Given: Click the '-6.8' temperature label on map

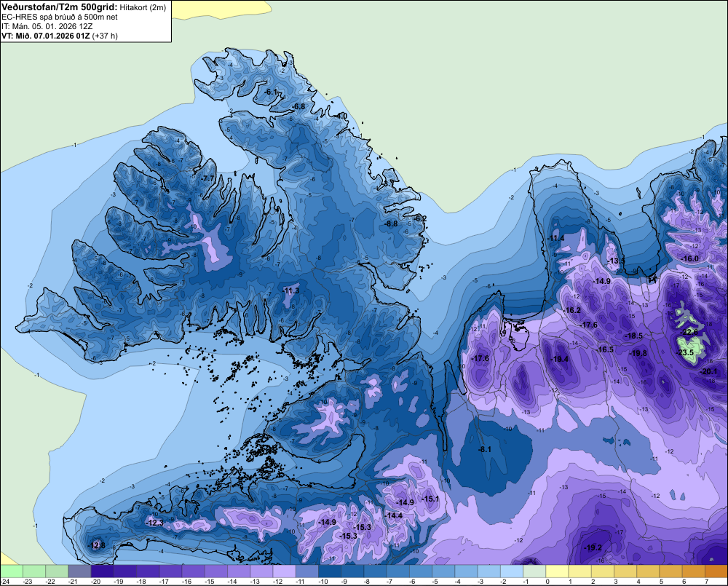Looking at the screenshot, I should [298, 107].
